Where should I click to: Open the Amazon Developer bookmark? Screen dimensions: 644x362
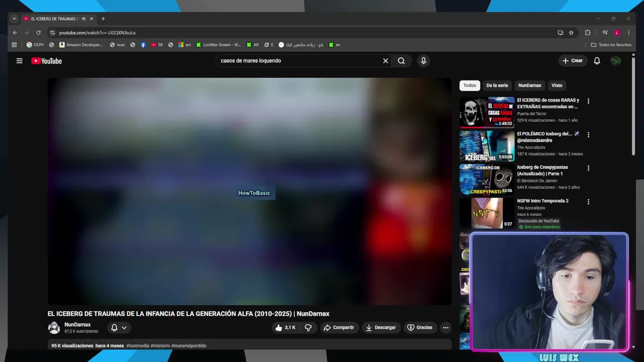point(80,45)
